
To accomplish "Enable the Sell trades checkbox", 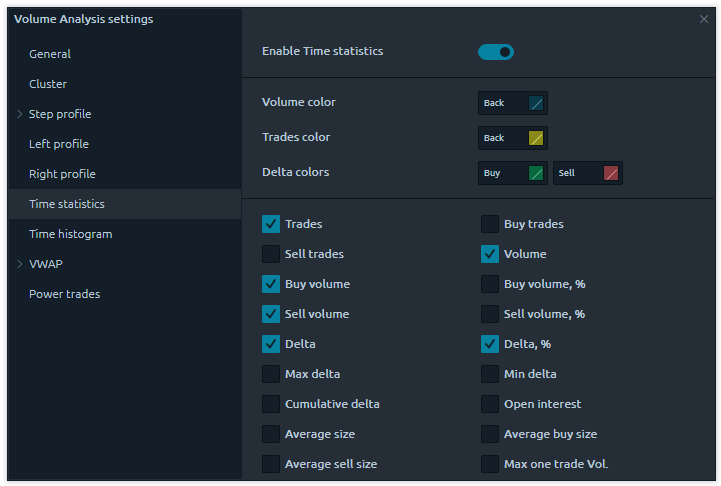I will [271, 254].
